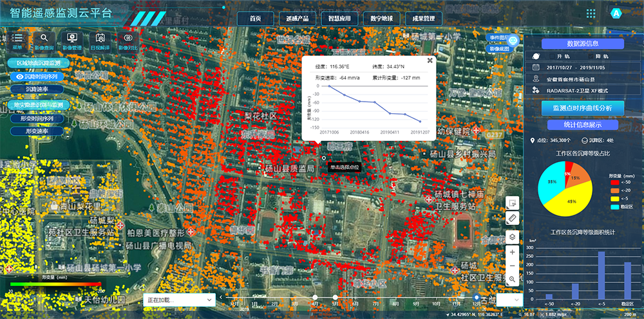Click the 监测点时序曲线分析 button

tap(583, 107)
